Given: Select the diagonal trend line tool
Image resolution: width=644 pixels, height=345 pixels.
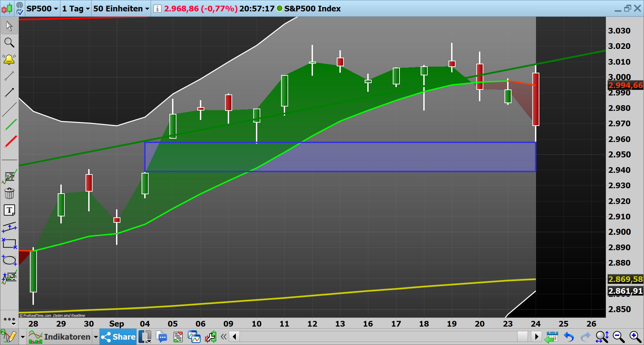Looking at the screenshot, I should [x=9, y=110].
